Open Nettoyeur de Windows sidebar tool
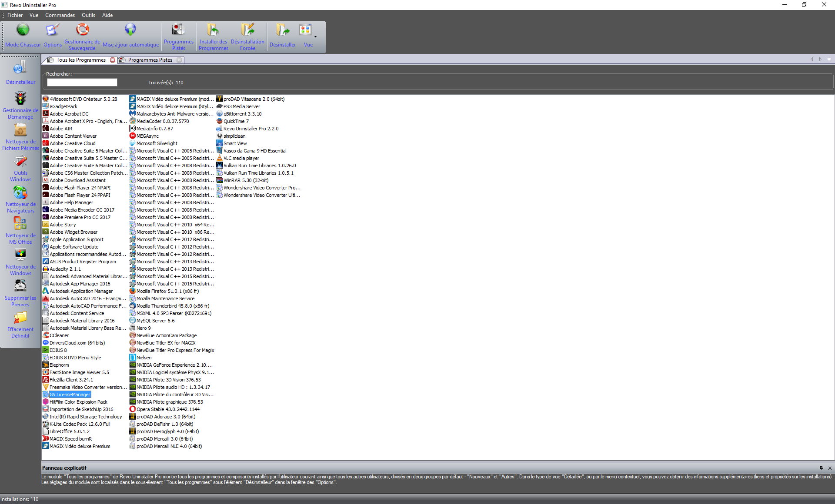 coord(20,262)
